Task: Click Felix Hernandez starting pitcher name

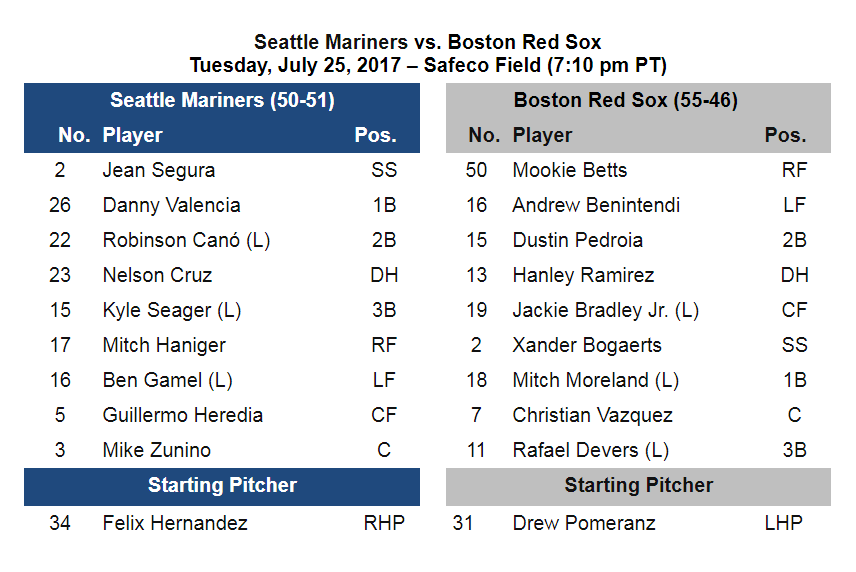Action: (x=175, y=523)
